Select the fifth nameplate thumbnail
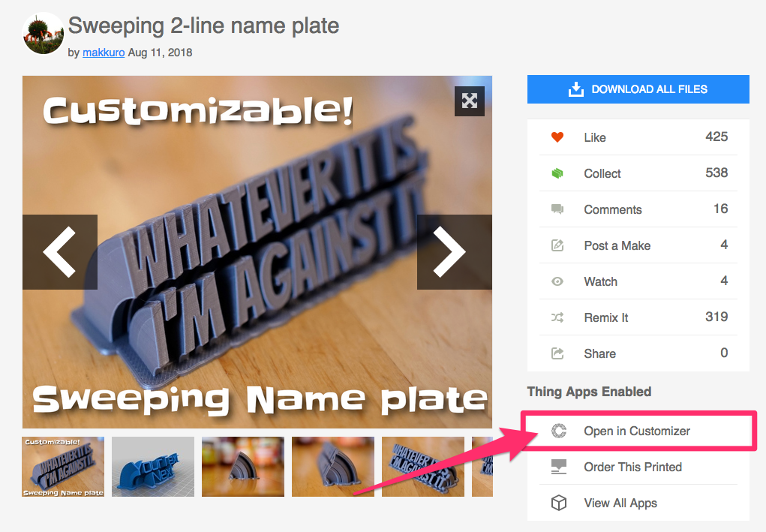 423,467
